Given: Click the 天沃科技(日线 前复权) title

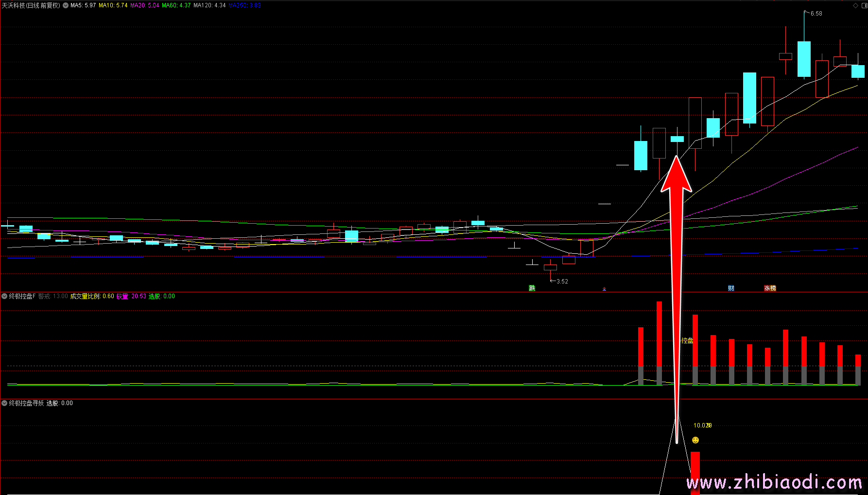Looking at the screenshot, I should pos(31,5).
